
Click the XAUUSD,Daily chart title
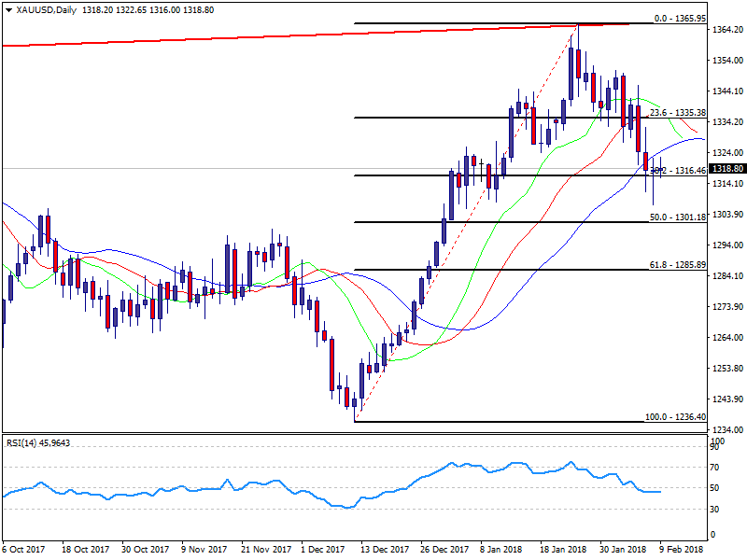(41, 10)
